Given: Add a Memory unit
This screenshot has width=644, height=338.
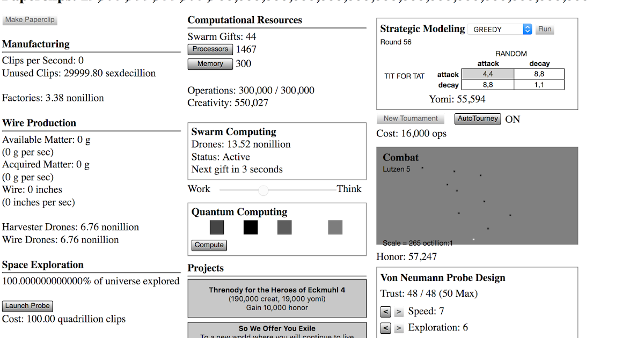Looking at the screenshot, I should click(210, 64).
